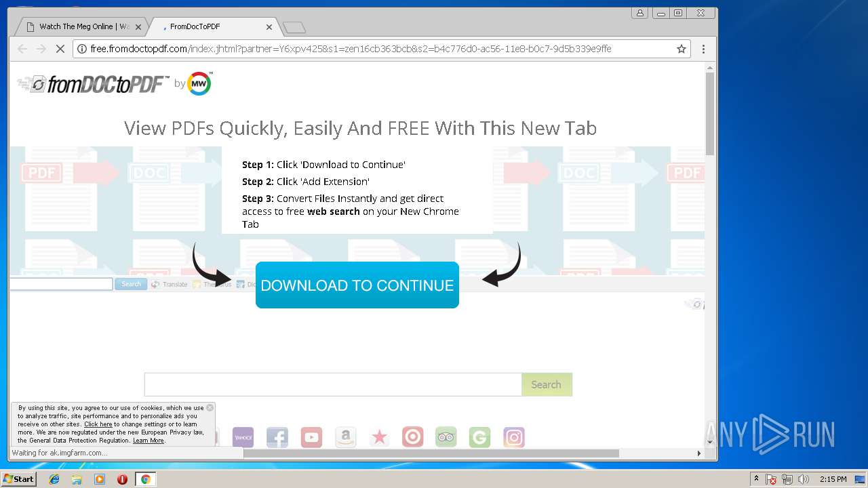Click the vertical scrollbar thumb
The height and width of the screenshot is (488, 868).
click(x=710, y=114)
